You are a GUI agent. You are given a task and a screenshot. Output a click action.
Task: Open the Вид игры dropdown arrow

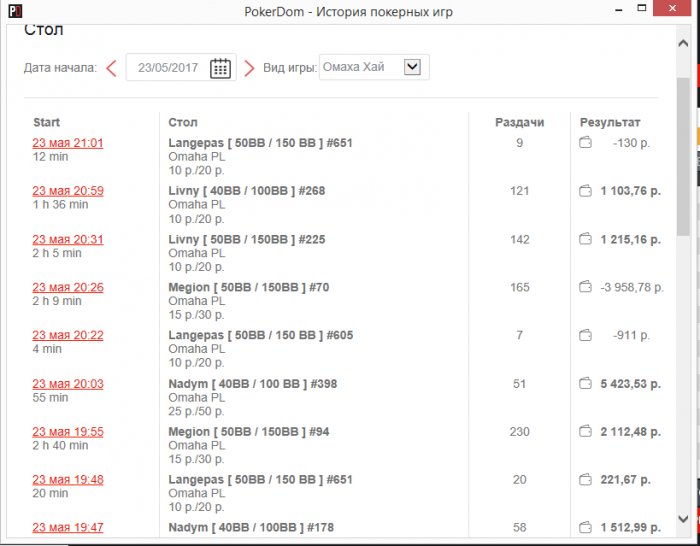pos(412,67)
